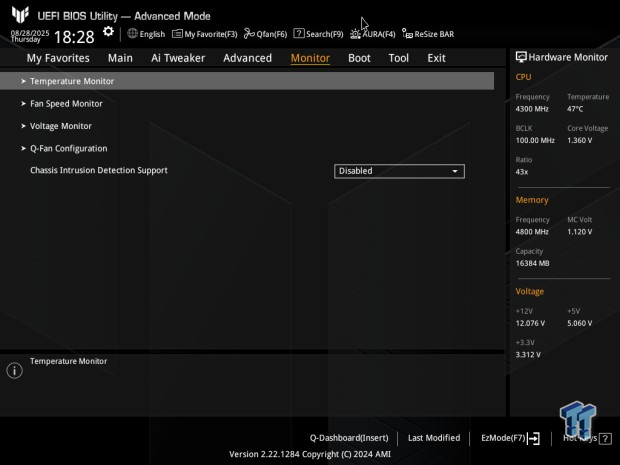Click +12V value 12.076 V
The height and width of the screenshot is (465, 620).
point(530,323)
